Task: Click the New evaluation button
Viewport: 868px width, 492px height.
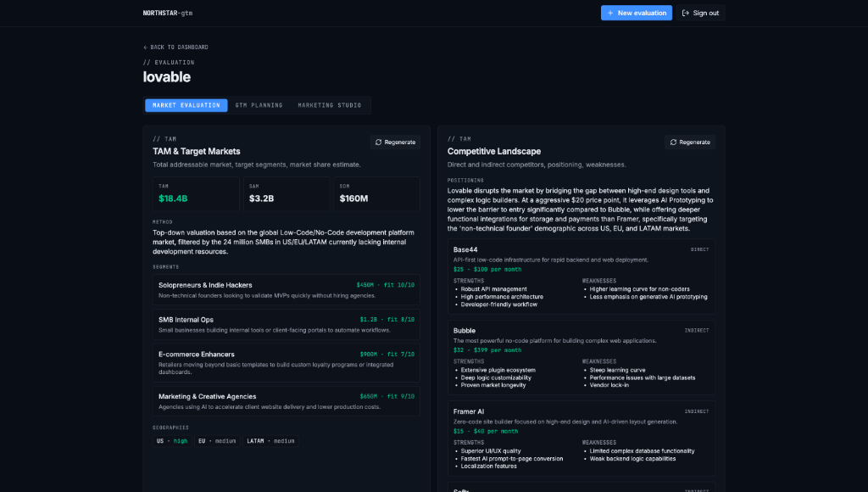Action: (636, 13)
